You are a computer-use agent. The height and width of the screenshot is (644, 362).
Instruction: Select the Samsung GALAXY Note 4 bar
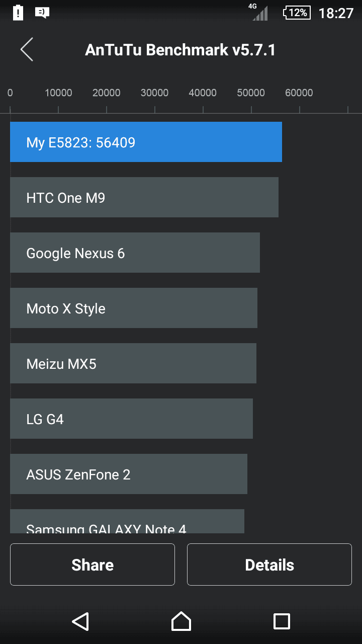pos(127,521)
